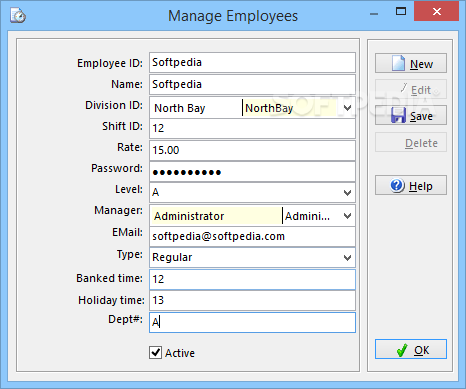This screenshot has height=389, width=466.
Task: Click the New employee button
Action: (411, 63)
